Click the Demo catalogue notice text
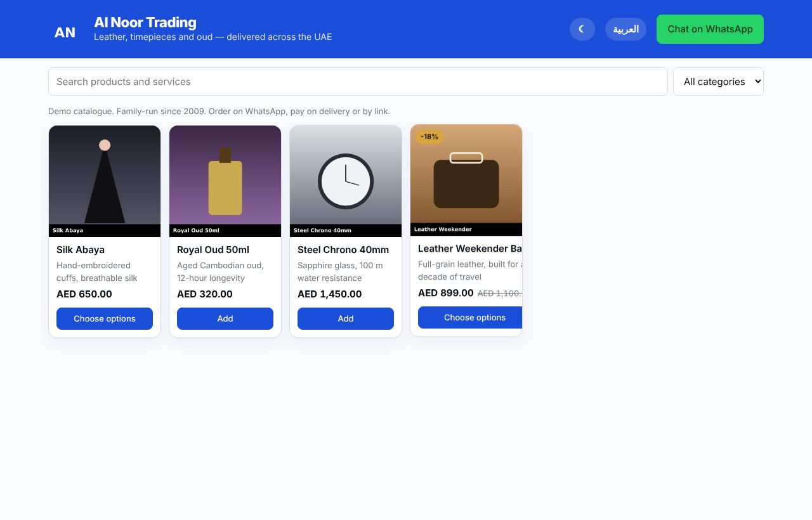Screen dimensions: 812x520 (219, 111)
